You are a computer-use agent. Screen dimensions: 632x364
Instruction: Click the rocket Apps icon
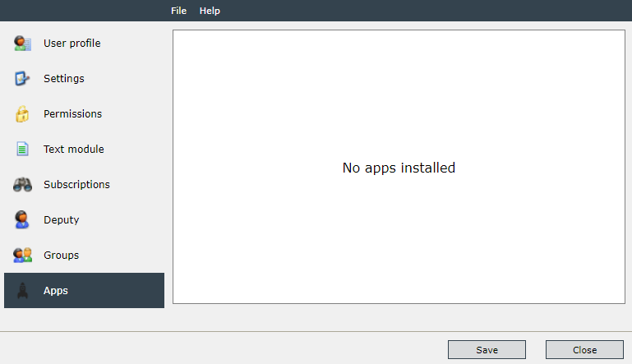pyautogui.click(x=22, y=290)
